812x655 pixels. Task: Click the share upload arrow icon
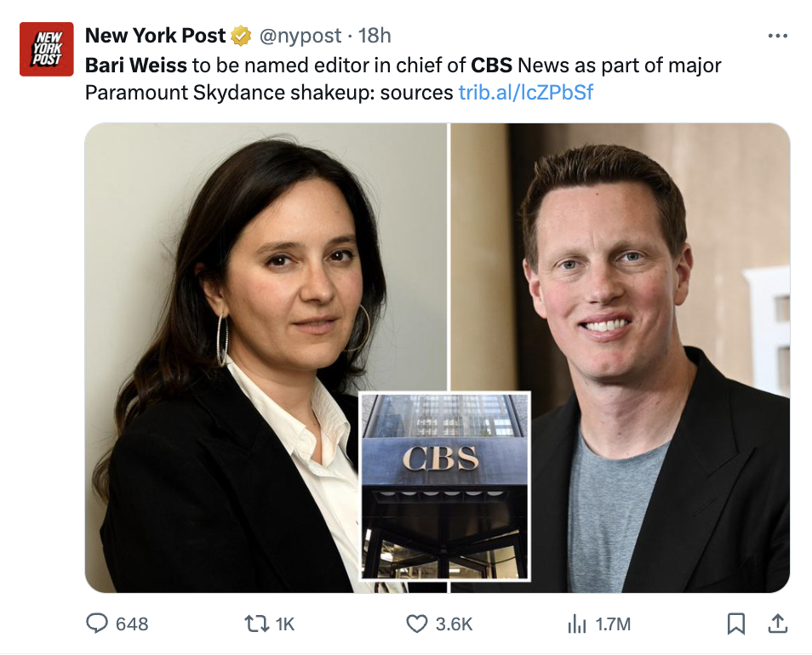777,624
